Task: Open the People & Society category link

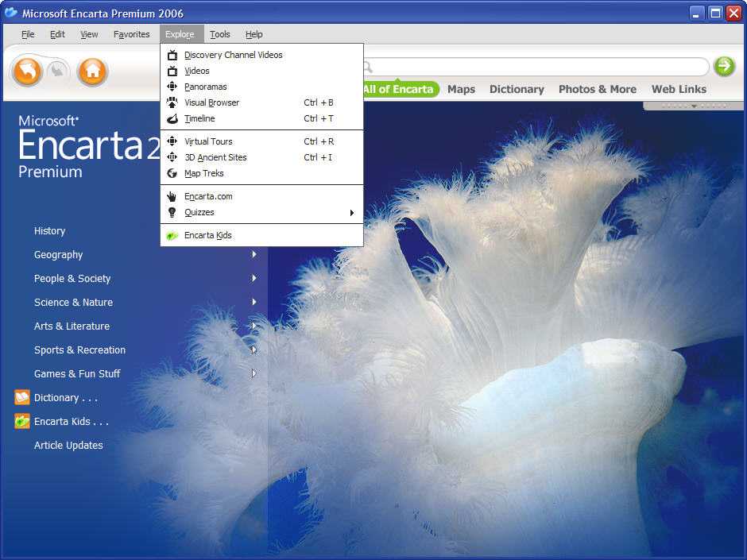Action: [72, 279]
